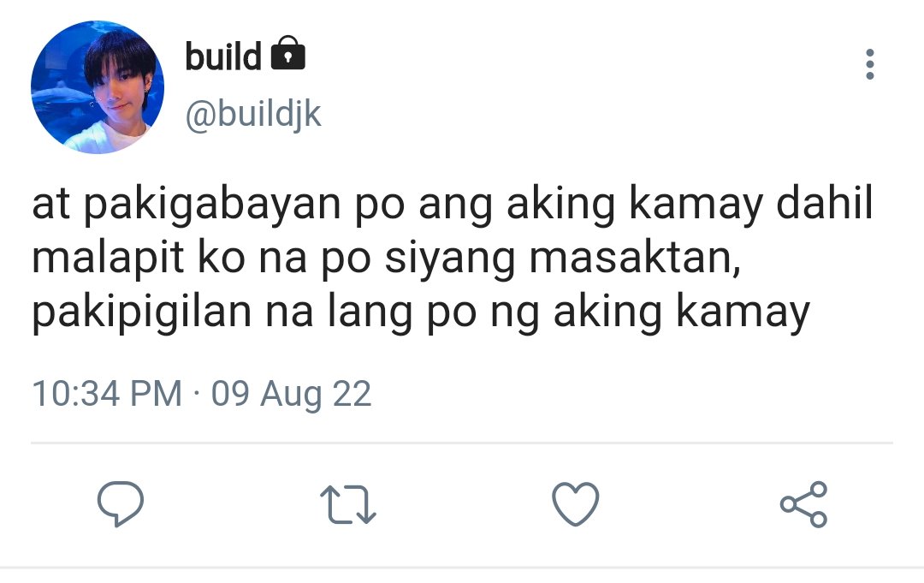
Task: Like the tweet with the heart icon
Action: click(x=576, y=503)
